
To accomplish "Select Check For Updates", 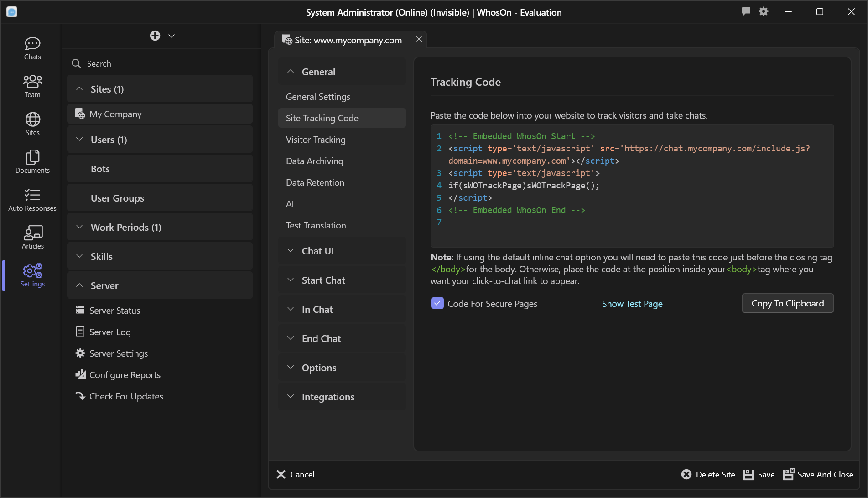I will coord(160,396).
